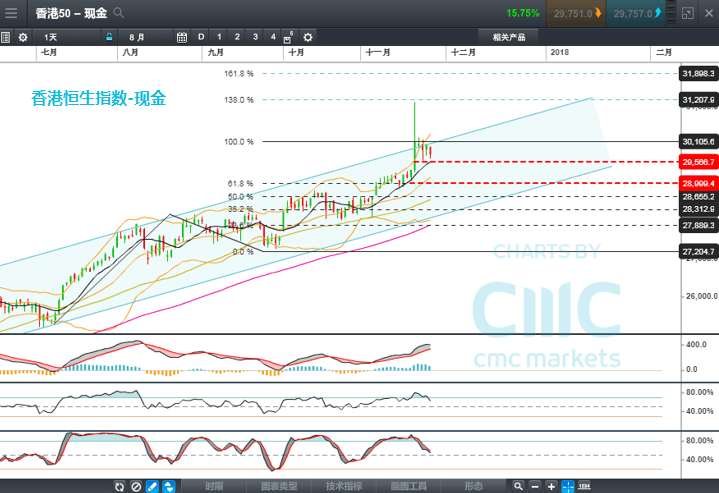Open chart settings gear beside 1天
Viewport: 719px width, 493px height.
(22, 37)
